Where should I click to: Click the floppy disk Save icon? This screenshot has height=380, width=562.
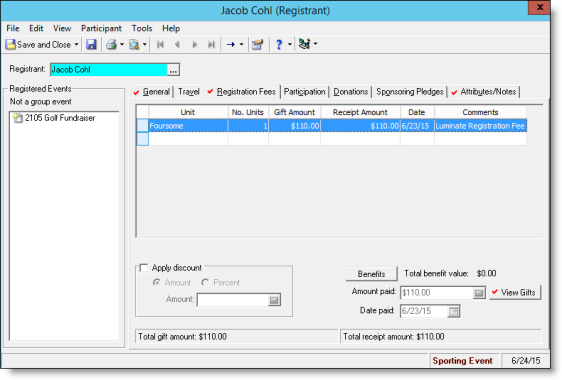(91, 44)
